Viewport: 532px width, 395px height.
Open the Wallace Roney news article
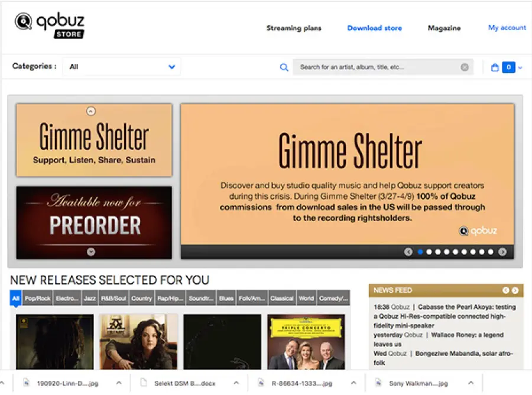pyautogui.click(x=467, y=335)
